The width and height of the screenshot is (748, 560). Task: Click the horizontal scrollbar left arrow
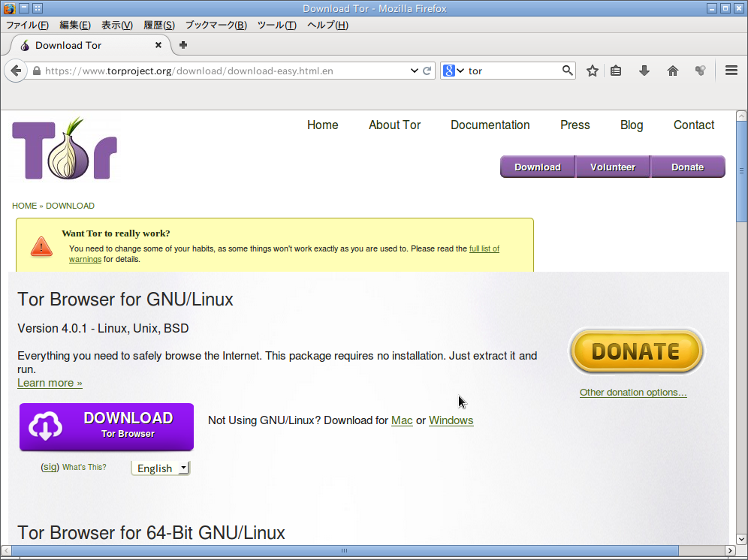[x=6, y=550]
